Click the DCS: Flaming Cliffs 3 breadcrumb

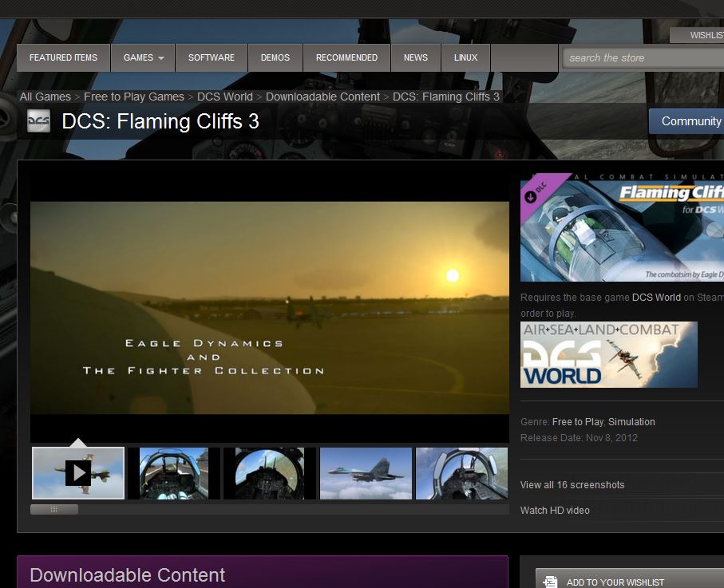[446, 97]
